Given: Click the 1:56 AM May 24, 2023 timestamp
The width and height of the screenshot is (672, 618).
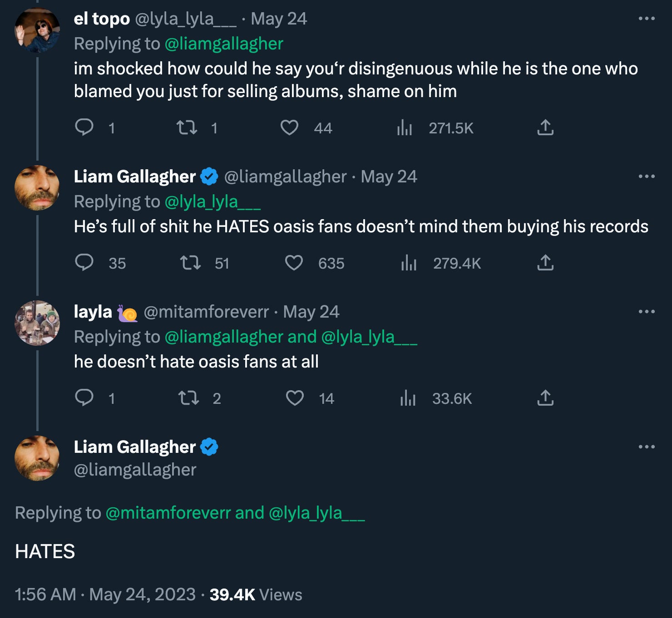Looking at the screenshot, I should [105, 594].
